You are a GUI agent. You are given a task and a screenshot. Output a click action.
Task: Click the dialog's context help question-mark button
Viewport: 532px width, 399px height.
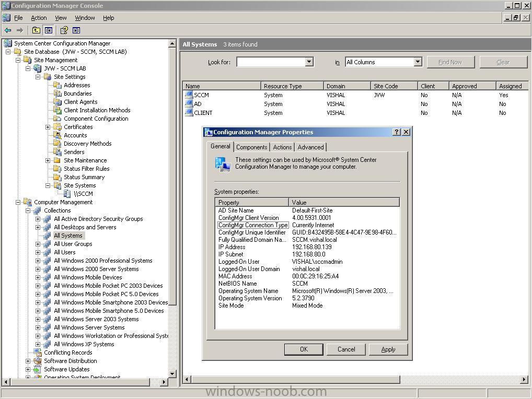click(x=396, y=132)
